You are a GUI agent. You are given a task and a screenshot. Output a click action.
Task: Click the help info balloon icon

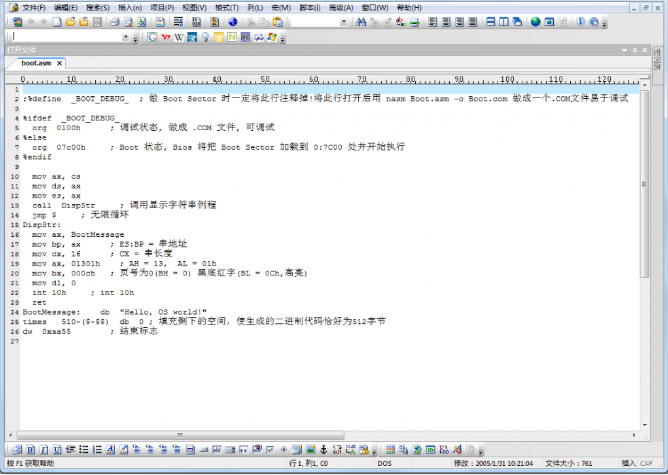[x=580, y=22]
